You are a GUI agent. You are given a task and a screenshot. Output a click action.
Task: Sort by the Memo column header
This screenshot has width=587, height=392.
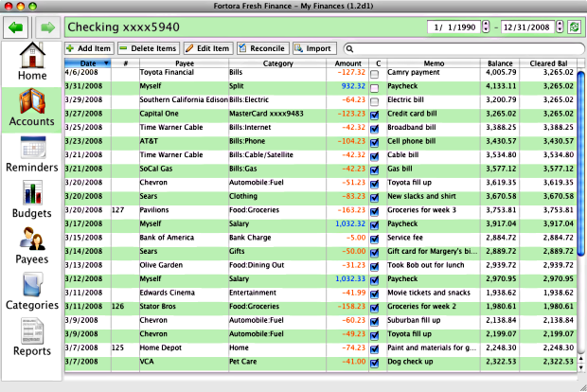(x=434, y=63)
